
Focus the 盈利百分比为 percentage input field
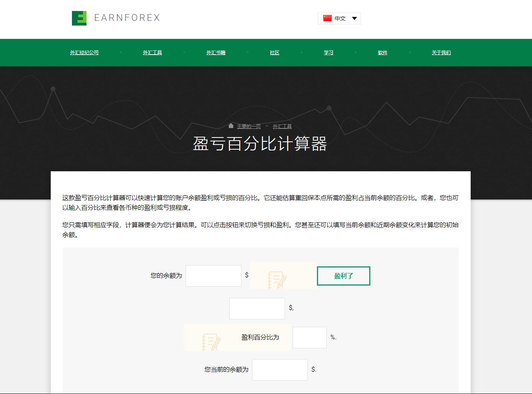[x=309, y=337]
